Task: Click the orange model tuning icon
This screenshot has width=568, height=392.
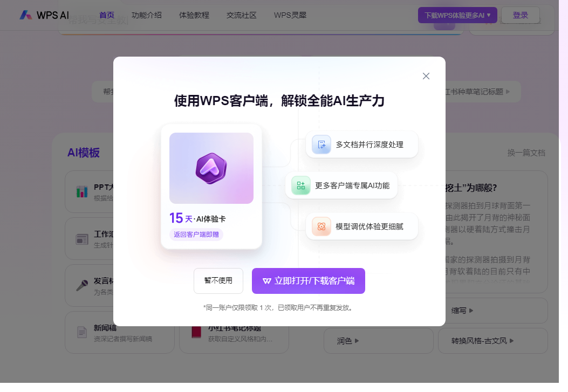Action: point(321,226)
